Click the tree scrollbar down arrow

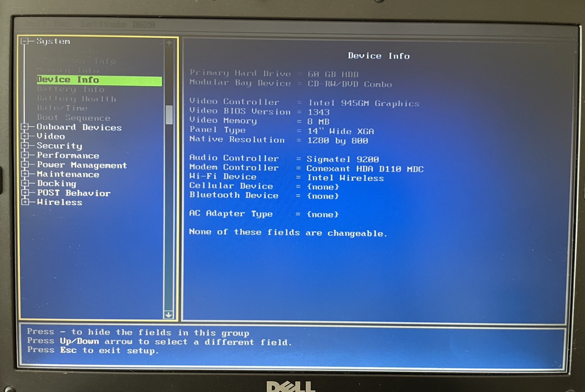click(169, 314)
